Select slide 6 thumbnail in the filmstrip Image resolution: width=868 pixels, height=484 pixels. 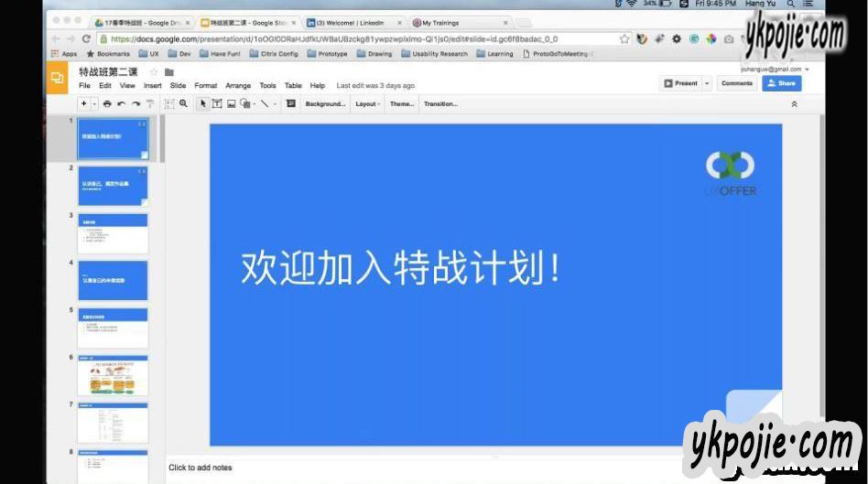tap(113, 375)
